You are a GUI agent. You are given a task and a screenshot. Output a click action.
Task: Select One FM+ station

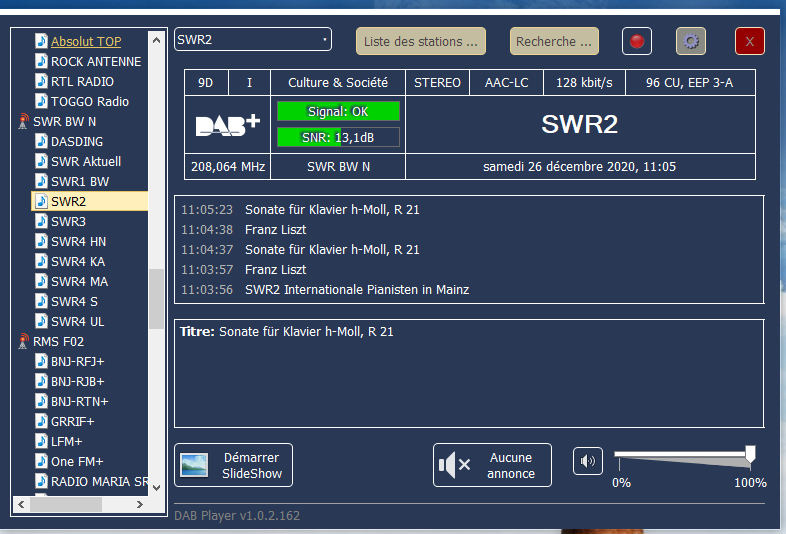pos(77,462)
